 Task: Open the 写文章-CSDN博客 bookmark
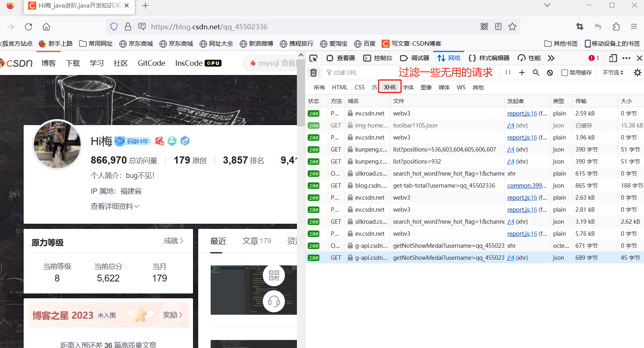point(411,43)
